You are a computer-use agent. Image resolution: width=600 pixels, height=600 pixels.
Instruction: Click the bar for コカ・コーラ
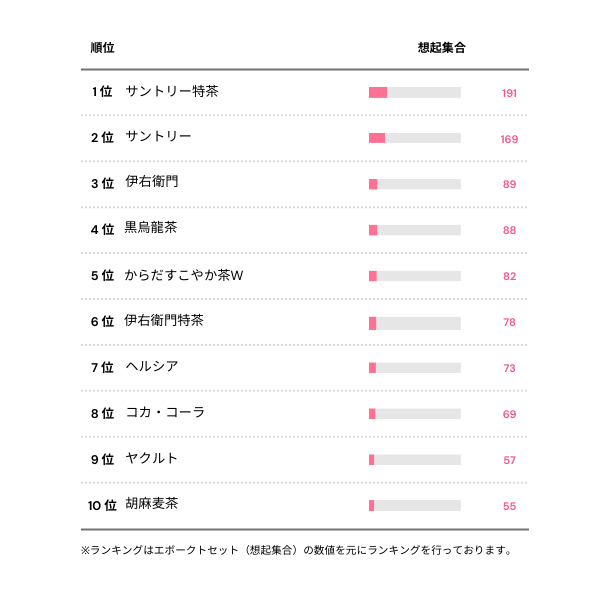click(414, 414)
